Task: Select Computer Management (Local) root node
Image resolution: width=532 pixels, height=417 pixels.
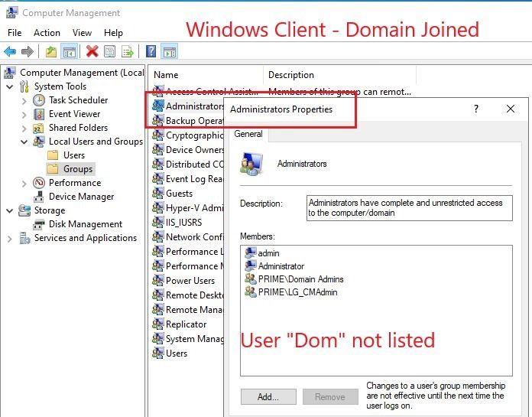Action: 74,73
